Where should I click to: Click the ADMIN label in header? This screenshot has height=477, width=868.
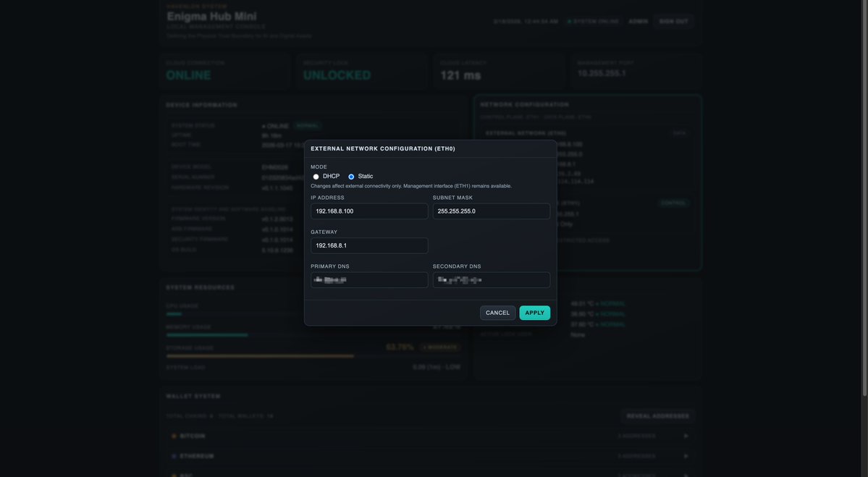(x=638, y=22)
